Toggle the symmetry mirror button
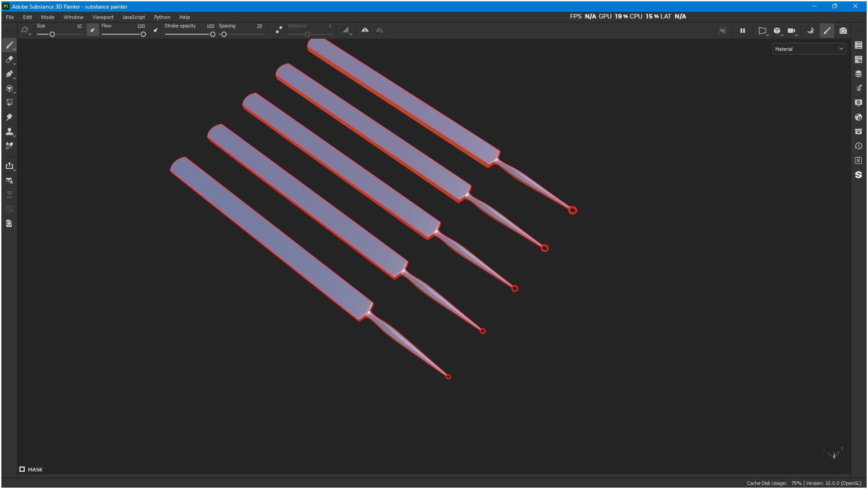This screenshot has height=489, width=868. pyautogui.click(x=365, y=30)
